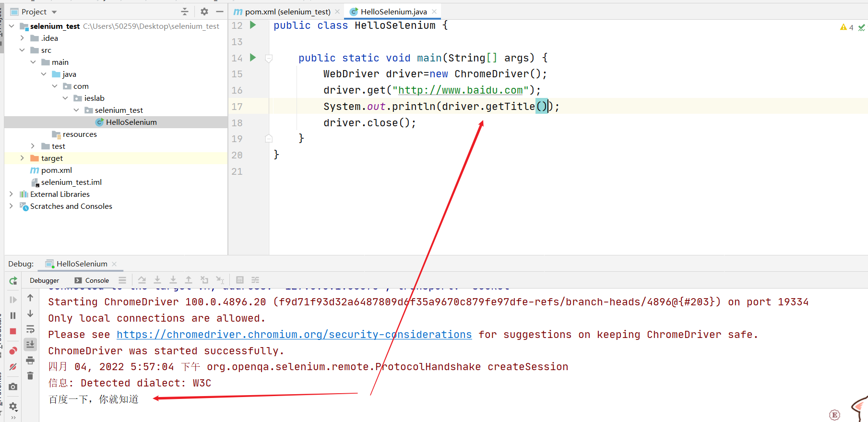Open Evaluate Expression calculator icon
Image resolution: width=868 pixels, height=422 pixels.
(x=240, y=280)
